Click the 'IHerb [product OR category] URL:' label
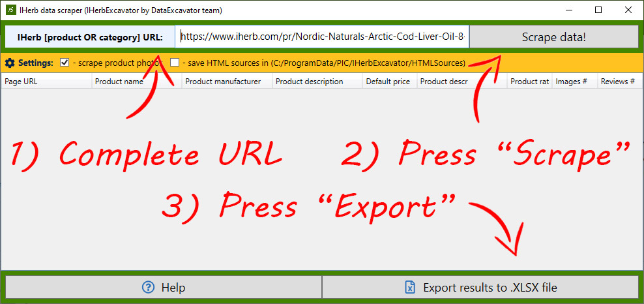 click(x=90, y=37)
